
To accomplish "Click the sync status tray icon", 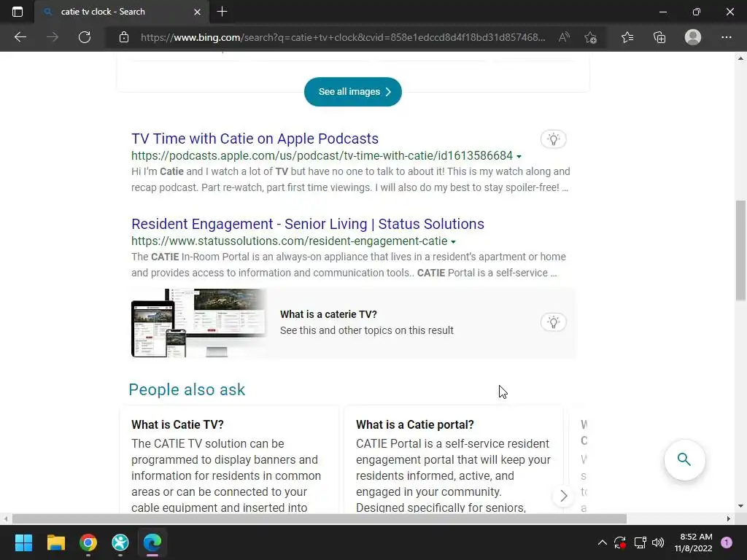I will click(x=620, y=542).
